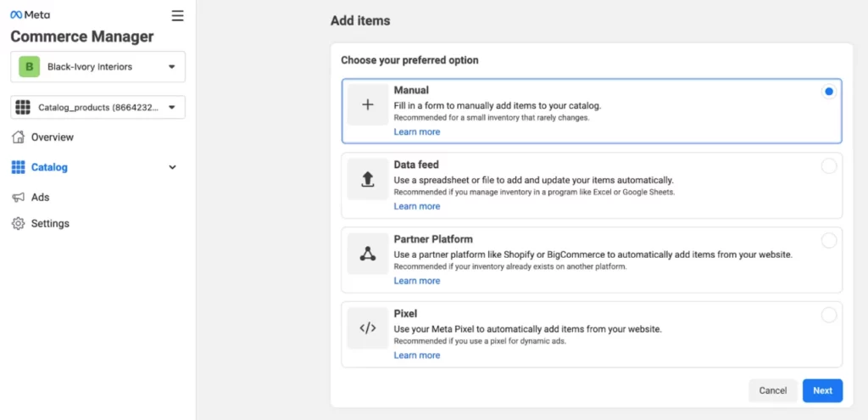Select the Partner Platform radio button
868x420 pixels.
pyautogui.click(x=829, y=240)
